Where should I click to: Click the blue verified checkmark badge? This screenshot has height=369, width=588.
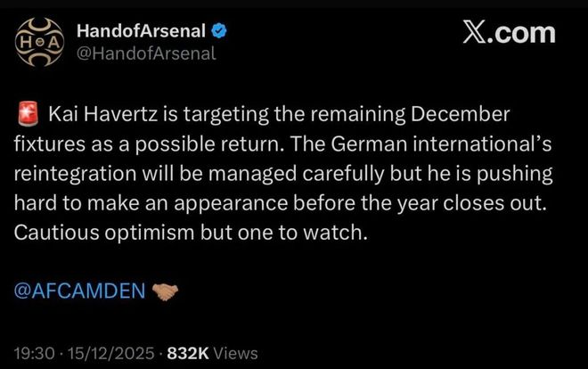(x=220, y=31)
